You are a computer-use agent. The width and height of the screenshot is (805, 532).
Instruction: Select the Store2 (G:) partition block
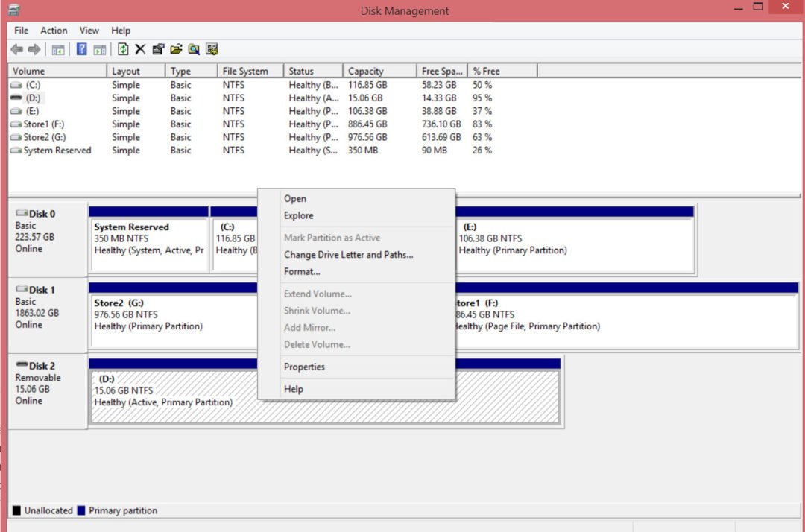point(171,317)
